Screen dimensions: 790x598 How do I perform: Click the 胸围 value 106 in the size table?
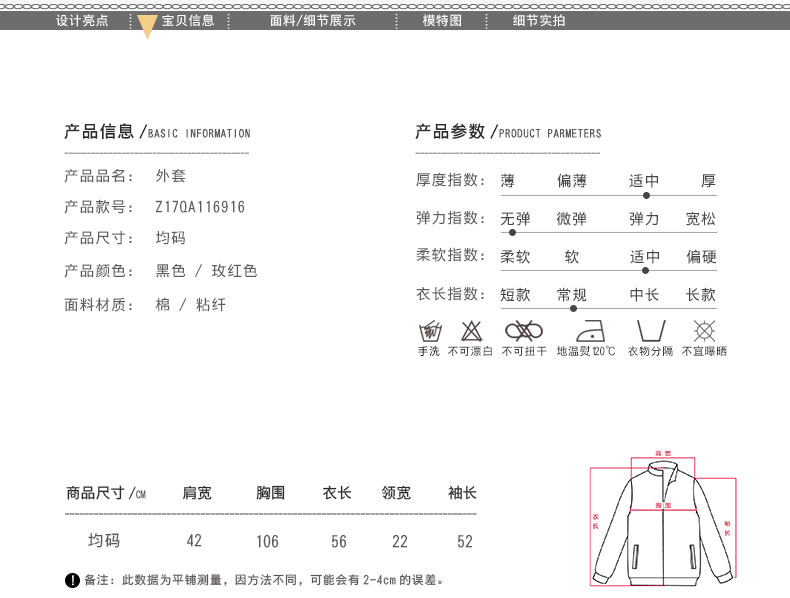pos(267,541)
